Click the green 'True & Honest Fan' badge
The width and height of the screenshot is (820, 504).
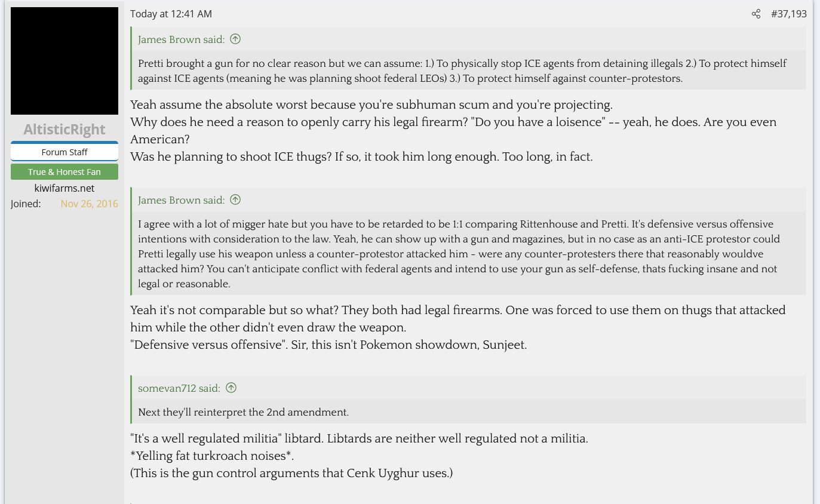pos(65,172)
